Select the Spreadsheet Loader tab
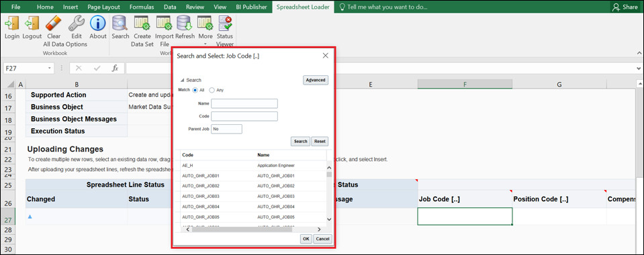This screenshot has width=644, height=255. [303, 7]
